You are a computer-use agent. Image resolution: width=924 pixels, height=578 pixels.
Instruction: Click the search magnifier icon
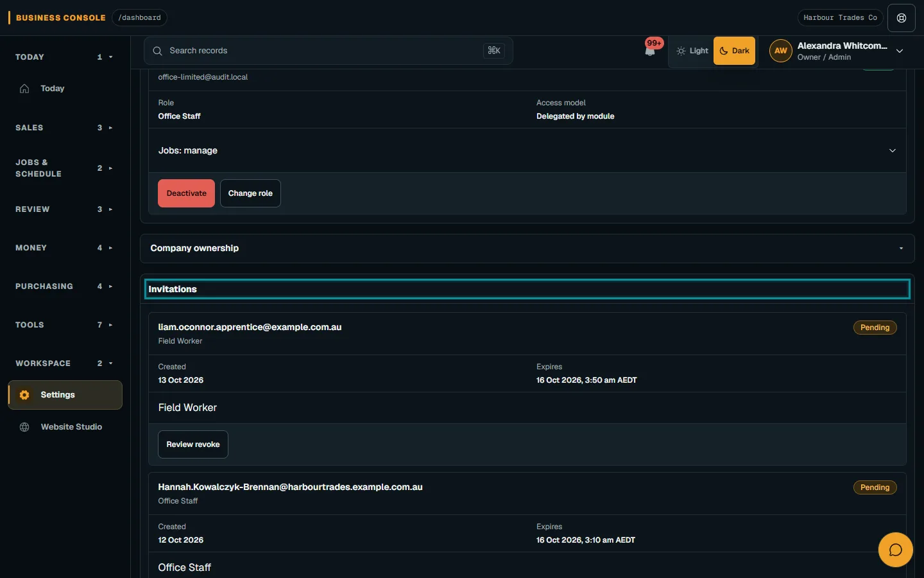(x=157, y=51)
